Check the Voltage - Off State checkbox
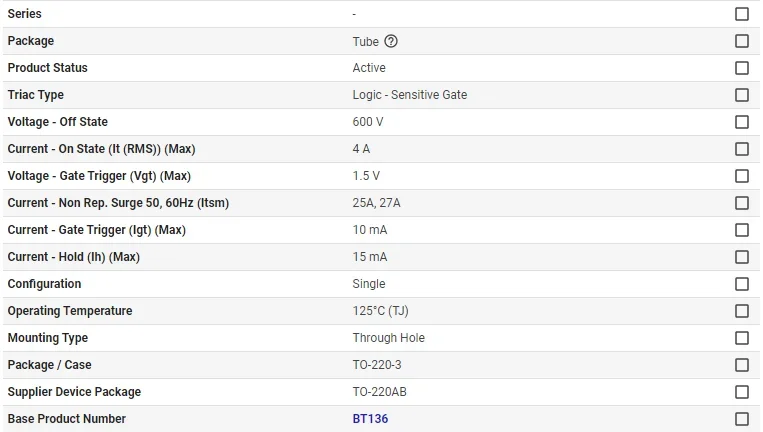The image size is (763, 432). [x=742, y=122]
